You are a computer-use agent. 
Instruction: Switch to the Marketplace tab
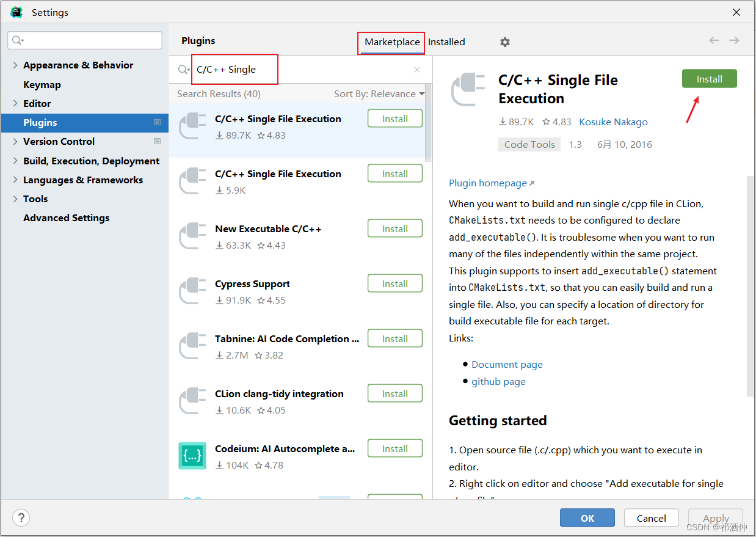[392, 42]
